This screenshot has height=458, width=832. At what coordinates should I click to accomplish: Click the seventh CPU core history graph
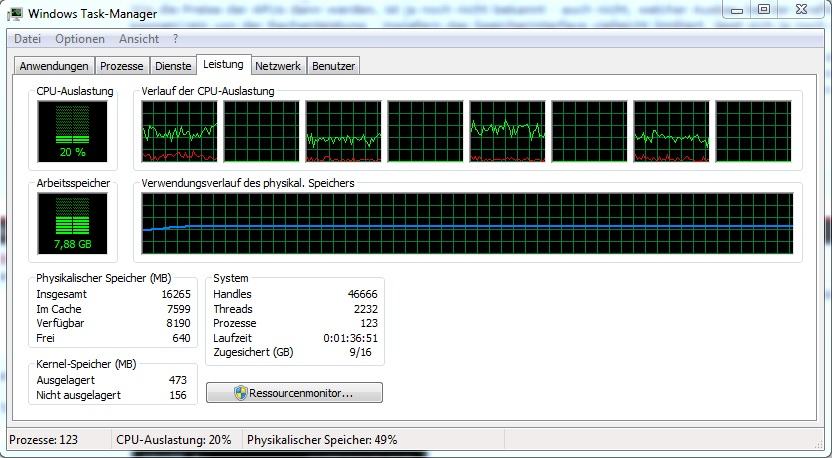click(x=671, y=131)
